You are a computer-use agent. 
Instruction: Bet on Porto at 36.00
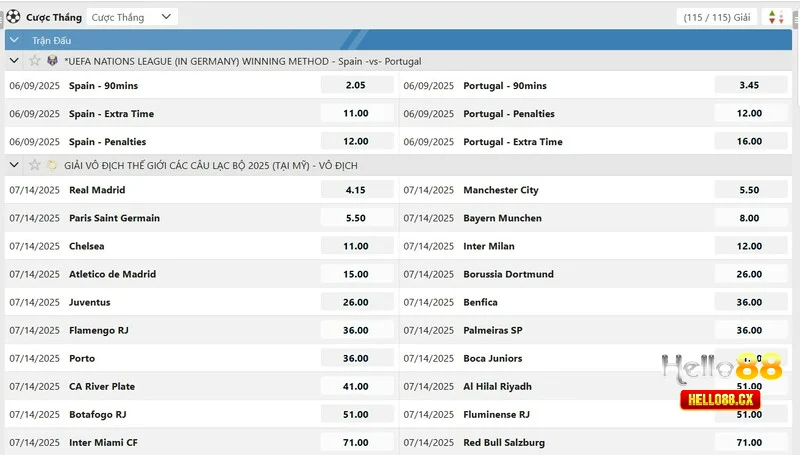[356, 358]
